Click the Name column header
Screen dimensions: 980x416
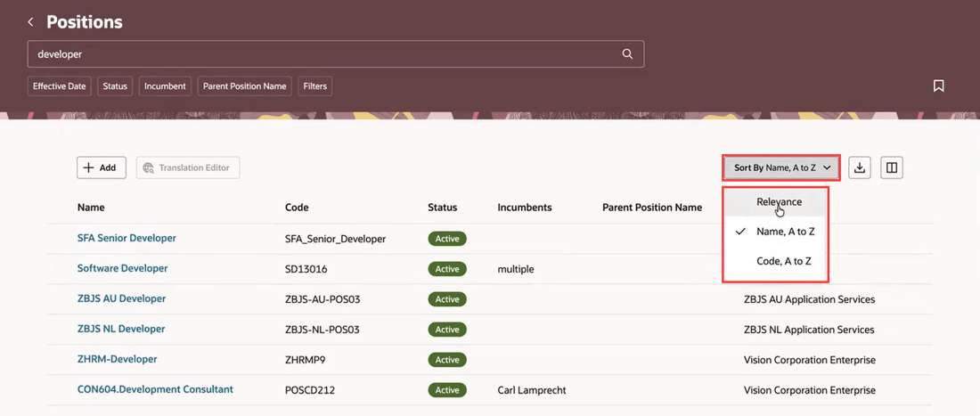(91, 208)
